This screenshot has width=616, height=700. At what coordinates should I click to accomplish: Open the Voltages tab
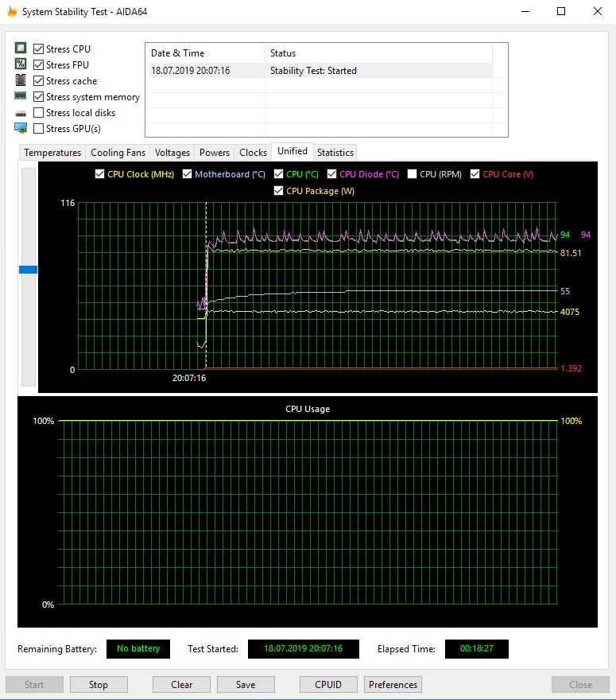tap(172, 152)
